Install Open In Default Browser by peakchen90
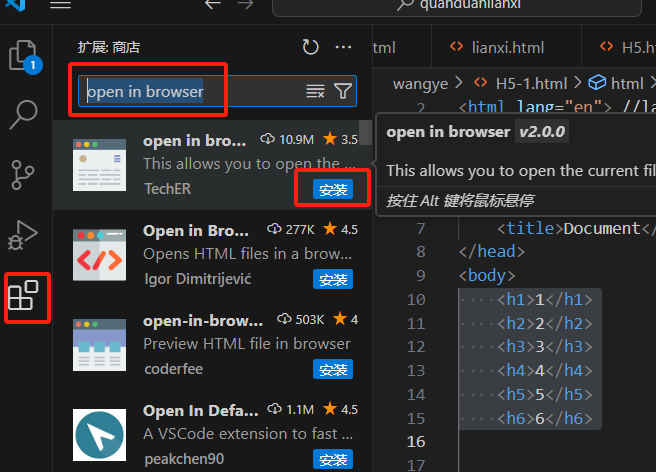 (333, 459)
